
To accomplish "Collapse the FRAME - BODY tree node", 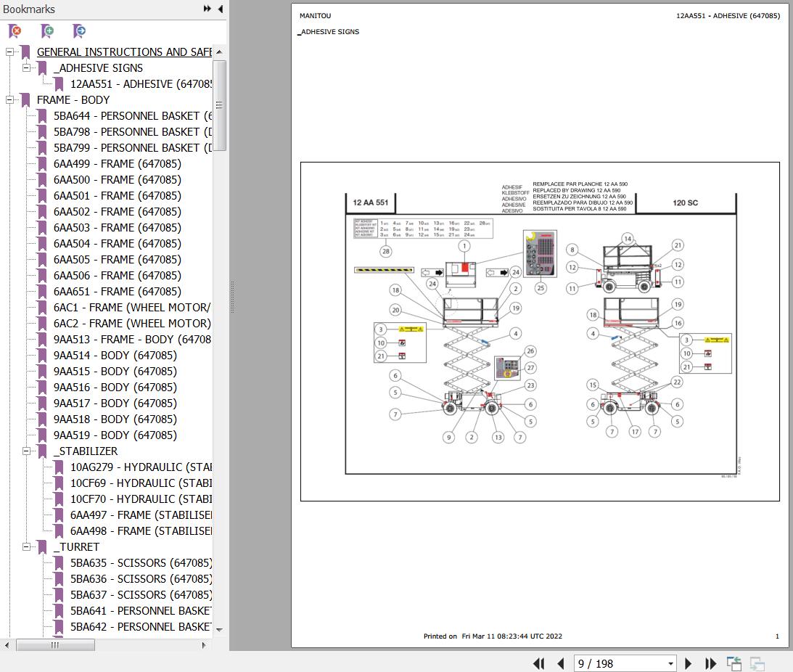I will [x=10, y=100].
